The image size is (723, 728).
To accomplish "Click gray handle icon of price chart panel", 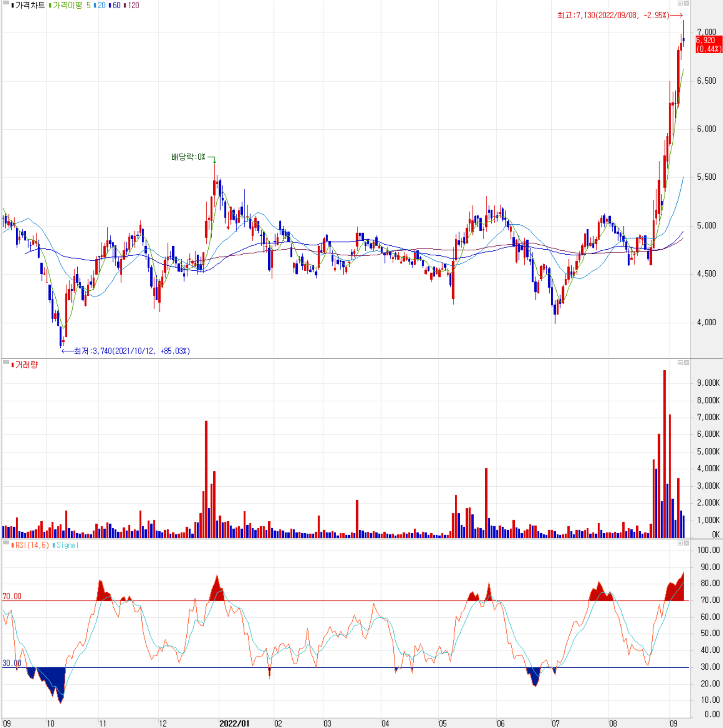I will 6,3.
